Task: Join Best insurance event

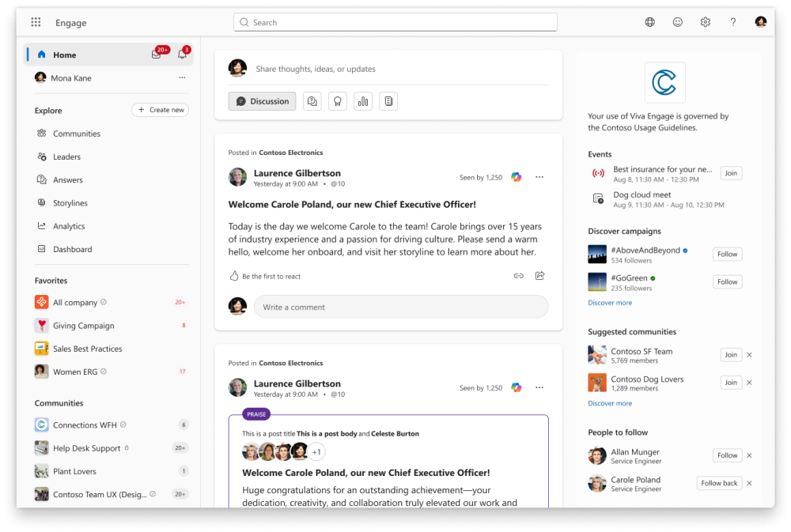Action: coord(731,173)
